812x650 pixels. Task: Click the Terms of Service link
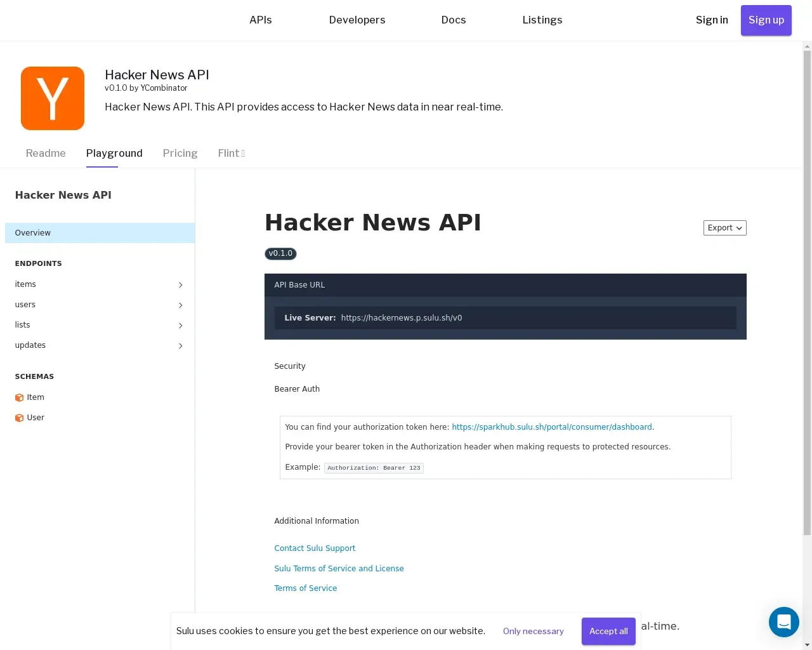click(x=305, y=588)
